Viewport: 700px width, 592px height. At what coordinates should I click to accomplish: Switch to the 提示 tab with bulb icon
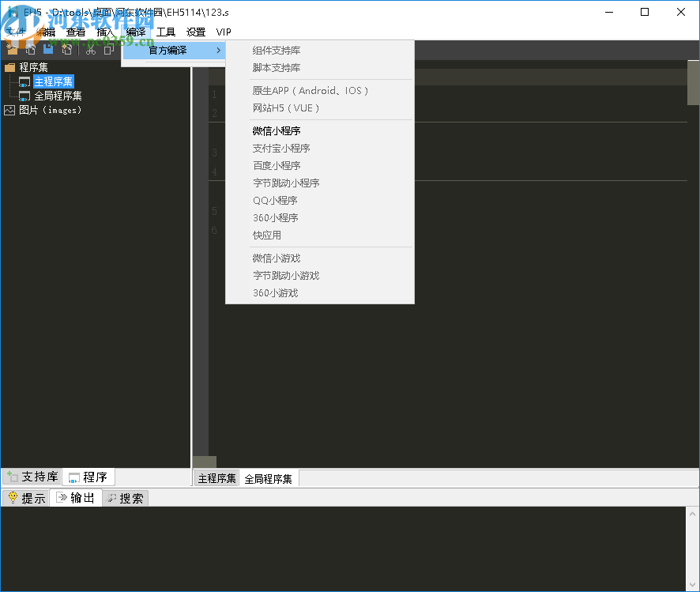pyautogui.click(x=25, y=498)
